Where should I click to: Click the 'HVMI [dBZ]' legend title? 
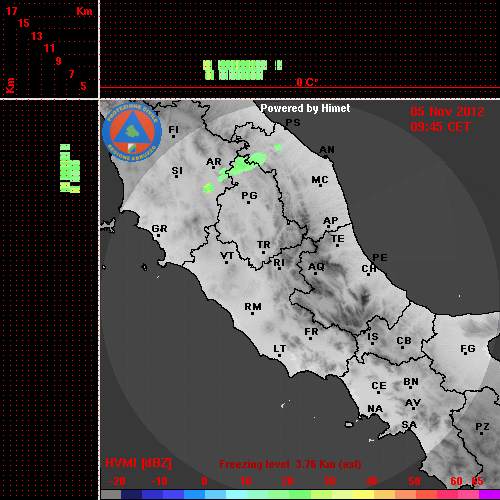tap(138, 463)
